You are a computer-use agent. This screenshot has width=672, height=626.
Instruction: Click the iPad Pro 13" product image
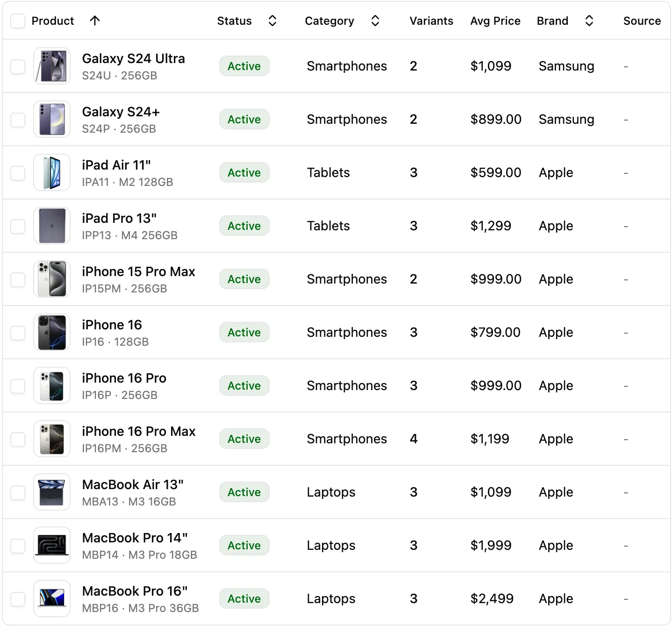tap(51, 226)
